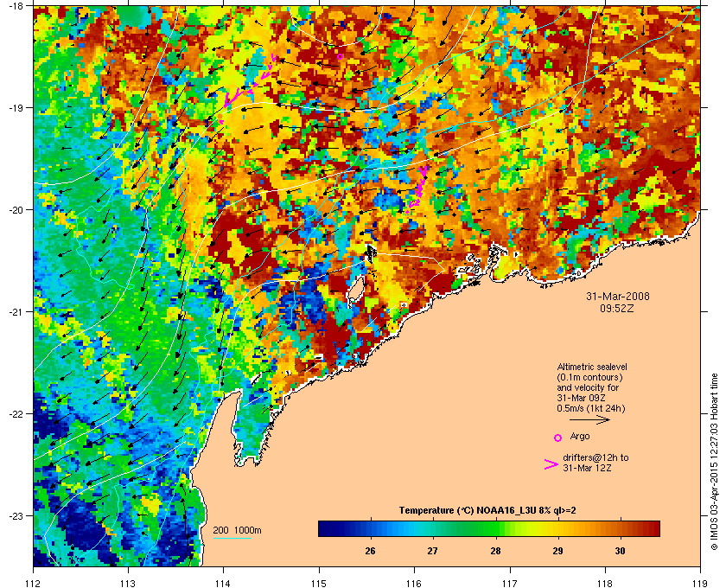Click the latitude axis label '-20'
Screen dimensions: 726x588
(x=16, y=210)
